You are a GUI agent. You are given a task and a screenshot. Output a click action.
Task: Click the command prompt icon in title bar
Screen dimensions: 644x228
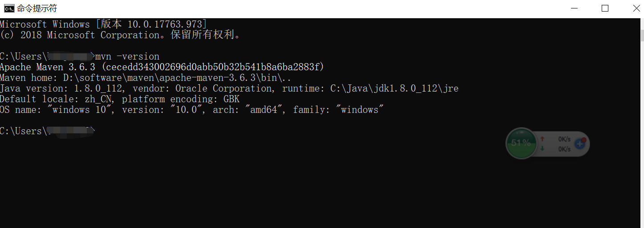8,8
